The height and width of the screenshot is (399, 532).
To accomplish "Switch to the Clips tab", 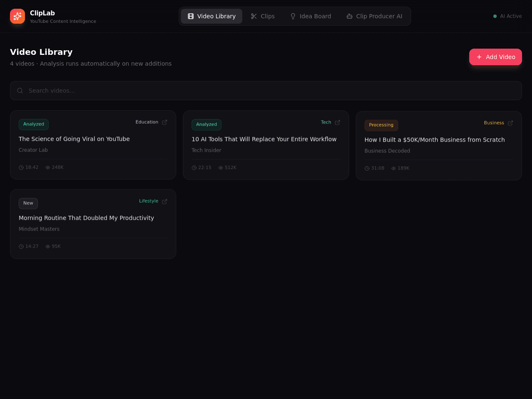I will pos(263,16).
